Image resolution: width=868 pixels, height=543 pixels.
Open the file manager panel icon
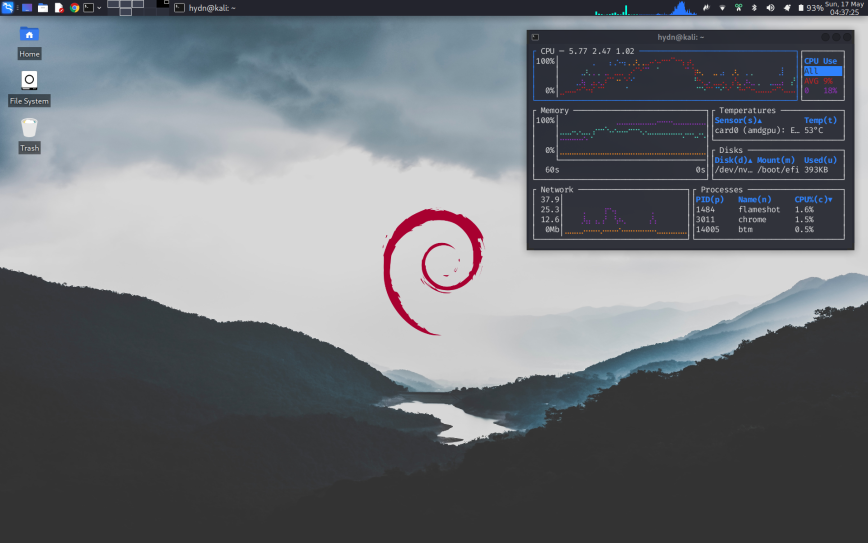point(43,8)
